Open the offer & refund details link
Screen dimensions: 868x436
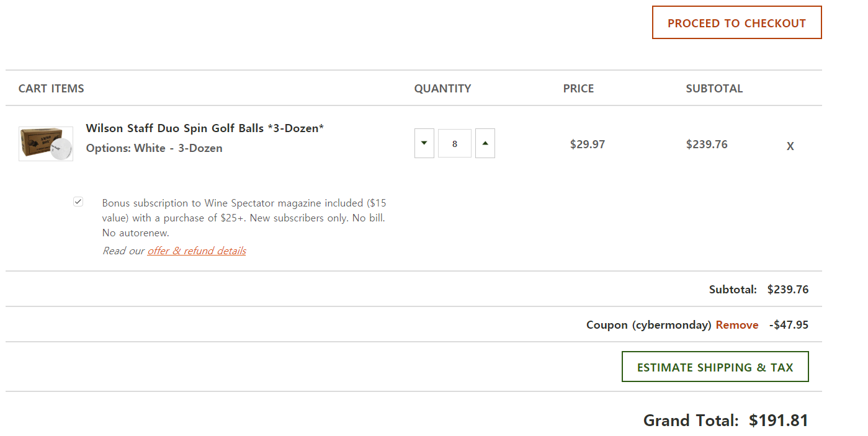[197, 251]
